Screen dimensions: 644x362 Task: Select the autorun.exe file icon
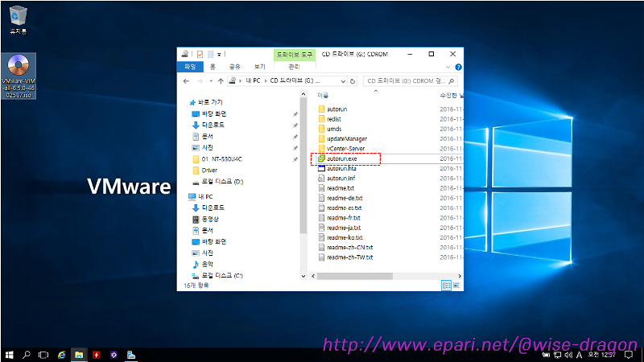point(321,158)
